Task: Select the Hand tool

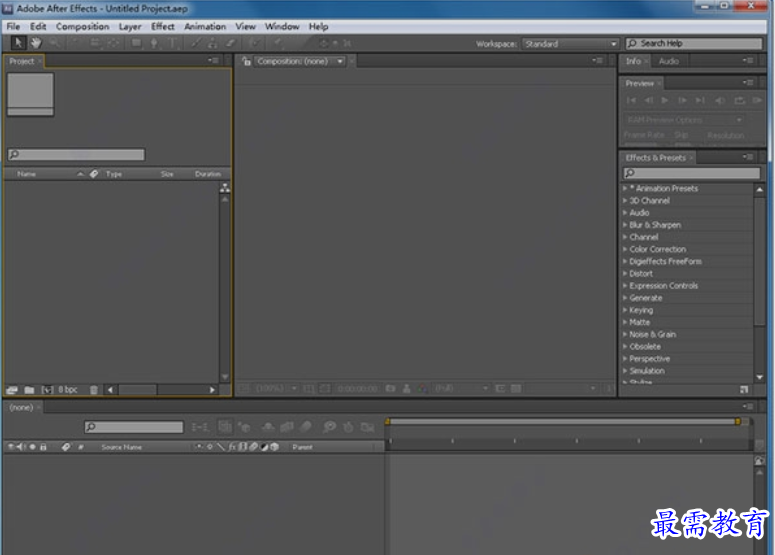Action: 36,43
